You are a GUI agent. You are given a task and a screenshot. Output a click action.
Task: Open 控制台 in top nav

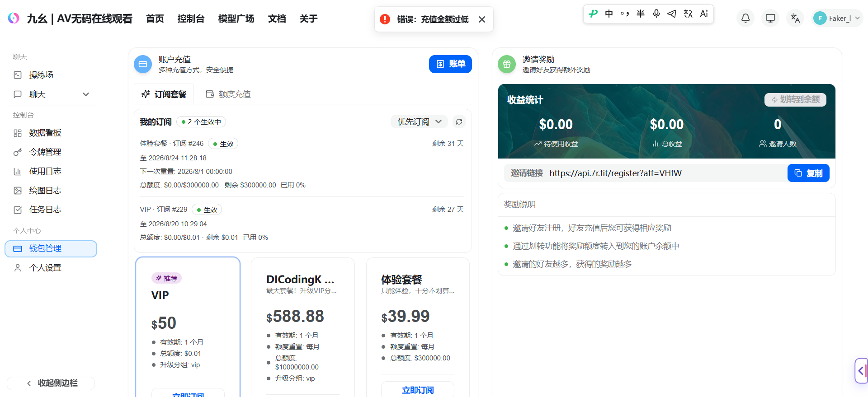click(x=191, y=19)
